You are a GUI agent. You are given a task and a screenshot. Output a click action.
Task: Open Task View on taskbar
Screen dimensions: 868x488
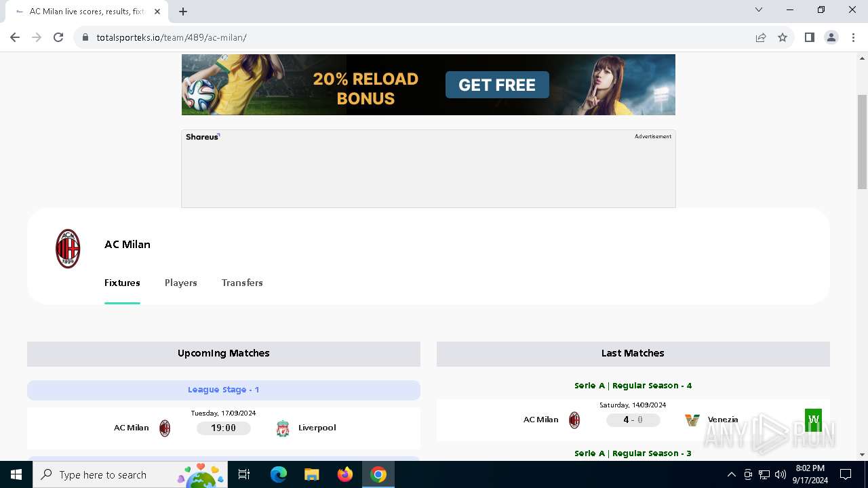point(244,474)
